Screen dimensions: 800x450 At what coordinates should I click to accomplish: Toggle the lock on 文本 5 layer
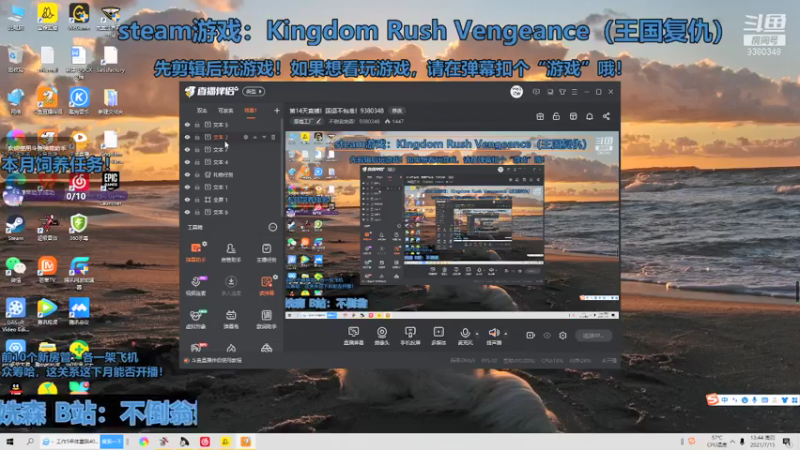coord(197,124)
